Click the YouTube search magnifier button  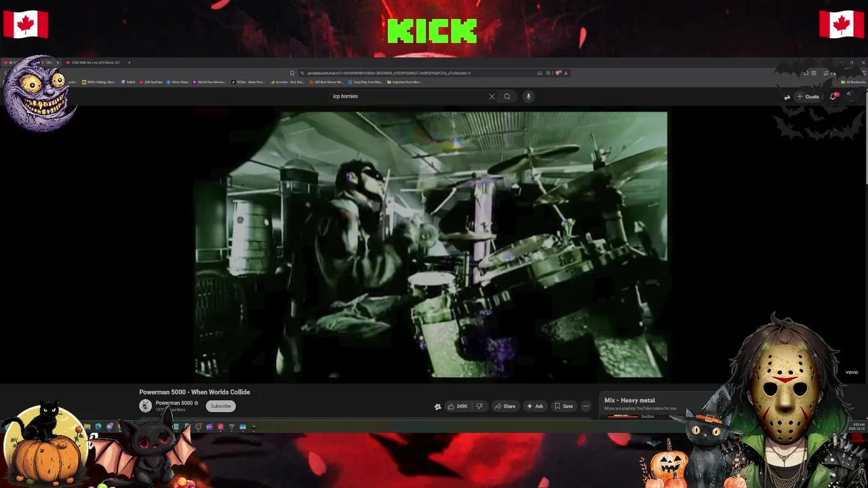pos(507,96)
